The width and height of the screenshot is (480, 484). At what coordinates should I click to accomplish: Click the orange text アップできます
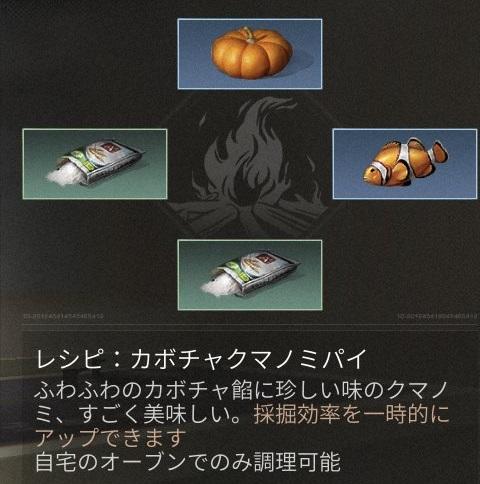pos(110,438)
